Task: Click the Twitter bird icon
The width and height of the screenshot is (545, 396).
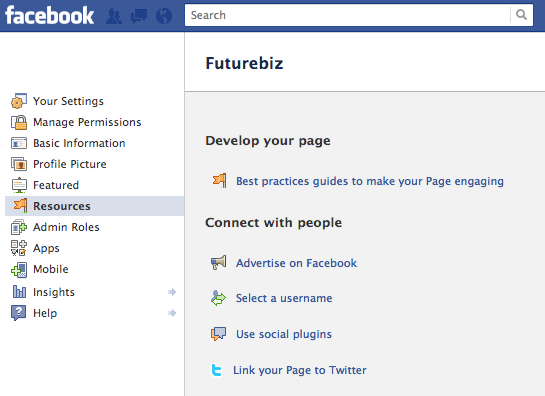Action: [217, 370]
